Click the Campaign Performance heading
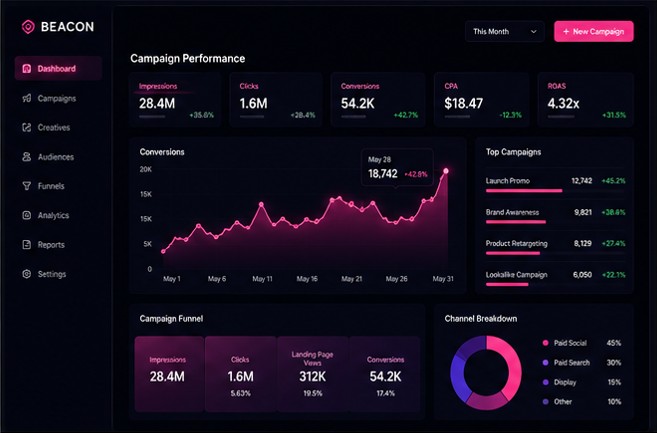The width and height of the screenshot is (657, 433). click(x=187, y=58)
